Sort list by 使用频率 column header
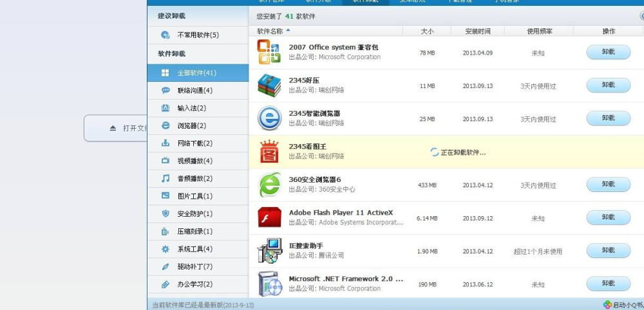The width and height of the screenshot is (644, 310). point(539,31)
